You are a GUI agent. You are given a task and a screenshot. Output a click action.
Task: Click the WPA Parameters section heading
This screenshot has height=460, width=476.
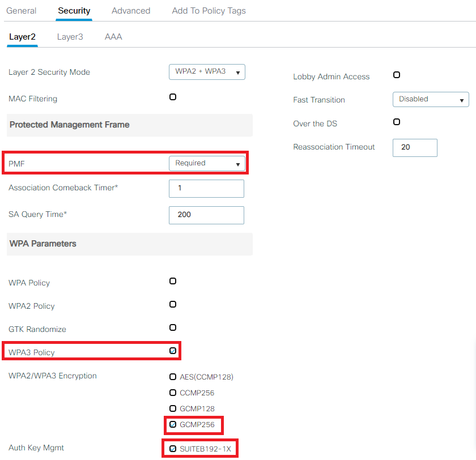click(x=43, y=244)
